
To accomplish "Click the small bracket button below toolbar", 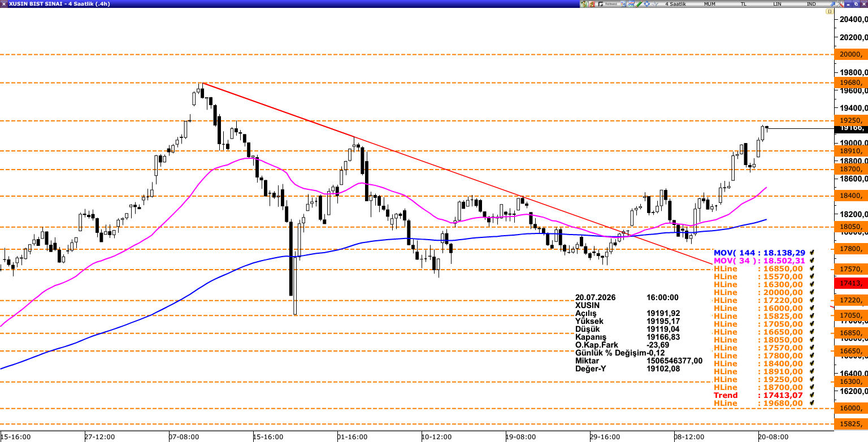I will [830, 11].
